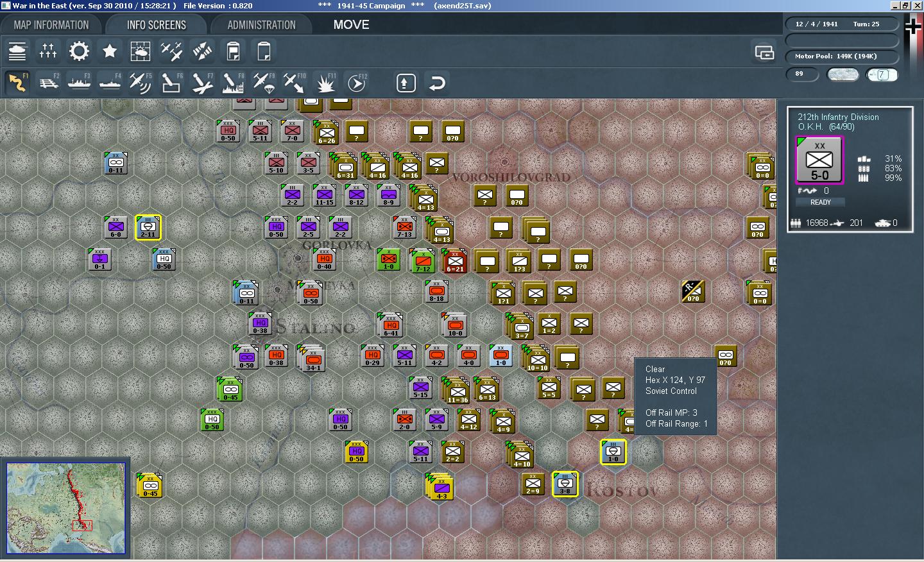
Task: Click the 212th Infantry Division name
Action: pyautogui.click(x=838, y=117)
